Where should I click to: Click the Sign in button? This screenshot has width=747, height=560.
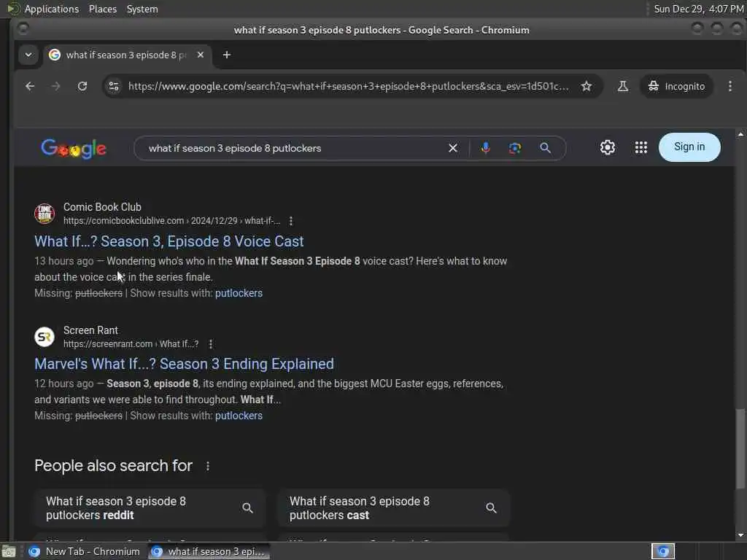point(689,147)
